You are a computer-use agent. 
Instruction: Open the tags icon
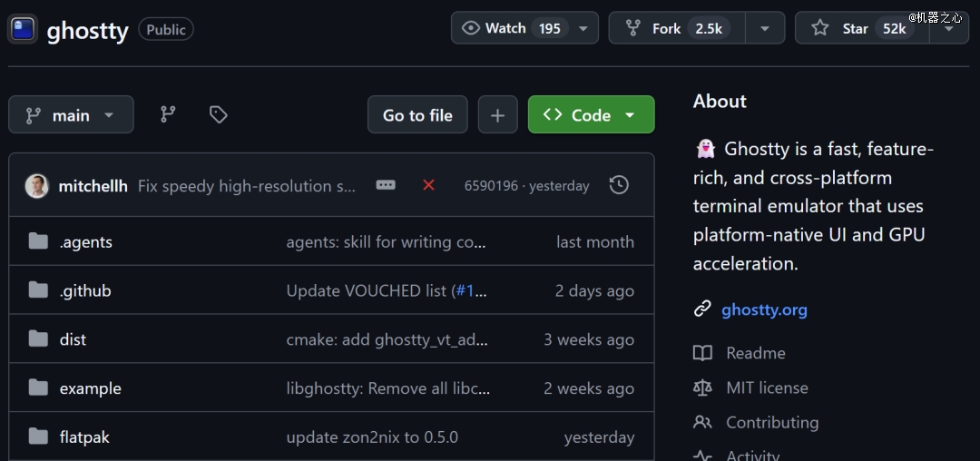(218, 114)
